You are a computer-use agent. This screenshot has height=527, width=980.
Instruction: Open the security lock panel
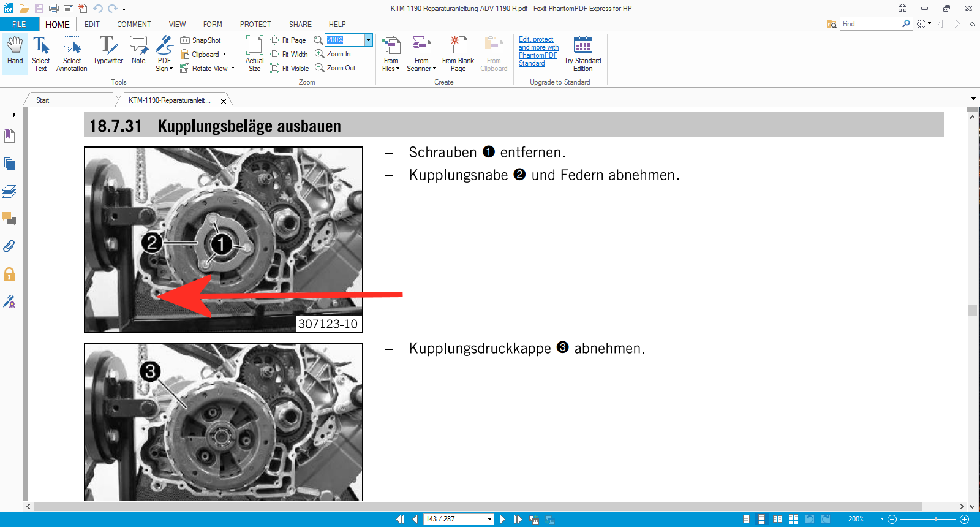tap(9, 274)
